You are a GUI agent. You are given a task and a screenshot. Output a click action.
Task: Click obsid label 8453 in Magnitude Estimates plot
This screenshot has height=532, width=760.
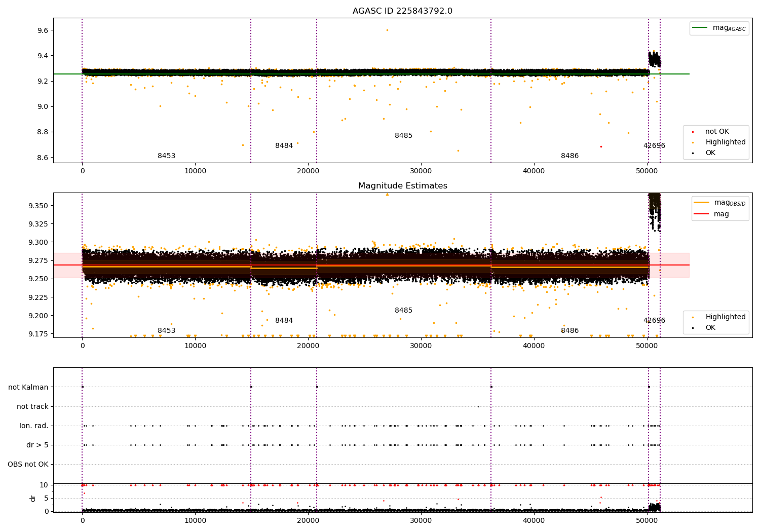pyautogui.click(x=166, y=331)
